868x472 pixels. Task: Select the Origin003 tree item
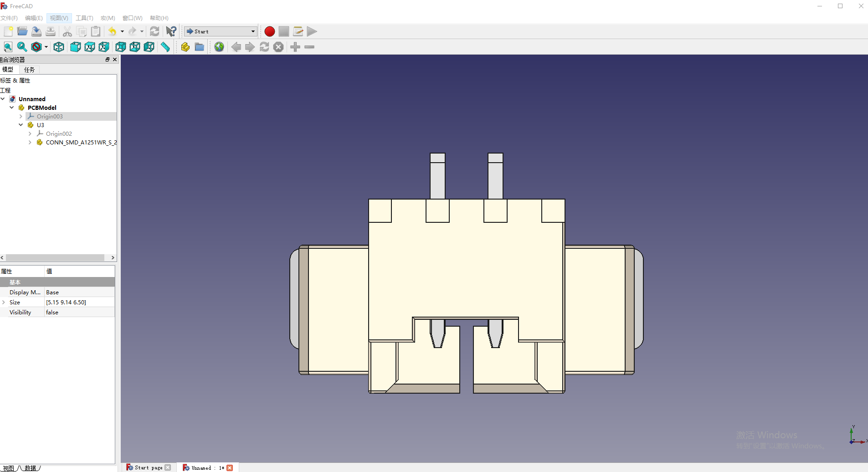[50, 116]
